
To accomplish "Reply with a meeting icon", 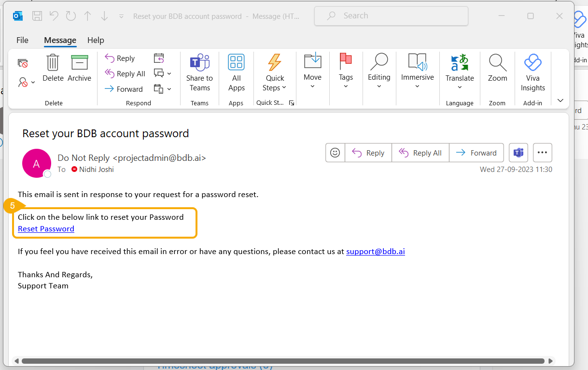I will point(159,58).
